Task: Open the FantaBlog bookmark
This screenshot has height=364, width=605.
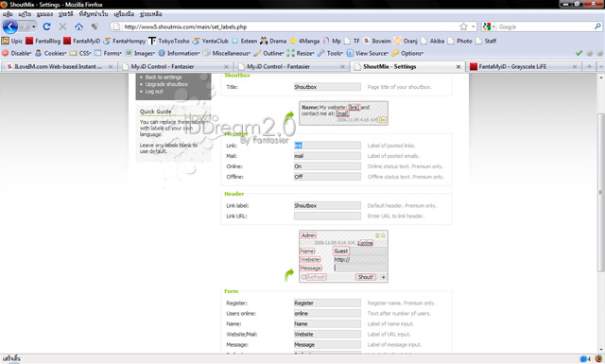Action: 43,41
